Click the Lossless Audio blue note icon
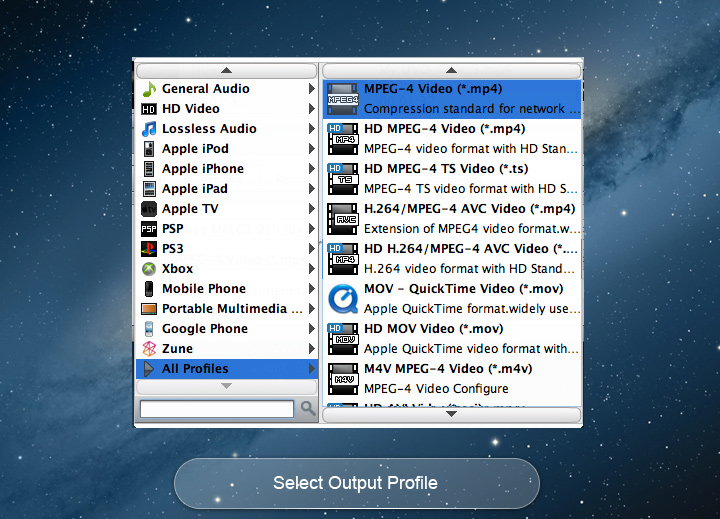 pos(149,129)
